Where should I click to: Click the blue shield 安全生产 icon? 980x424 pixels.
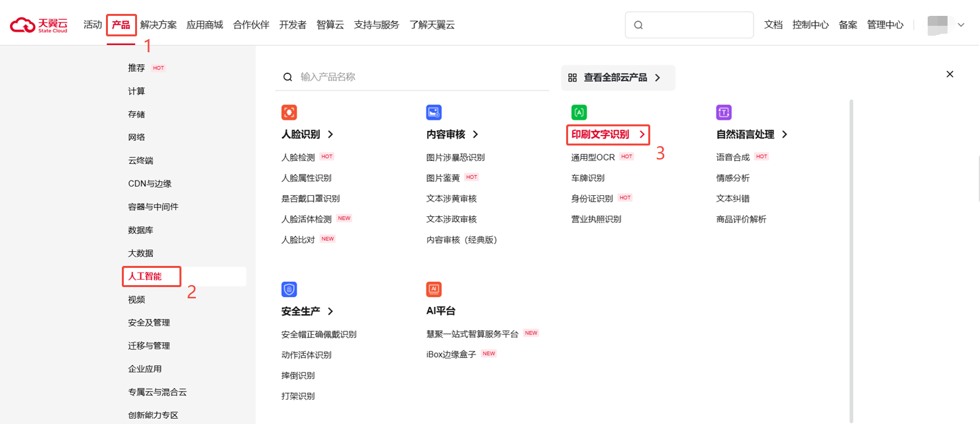pyautogui.click(x=289, y=289)
